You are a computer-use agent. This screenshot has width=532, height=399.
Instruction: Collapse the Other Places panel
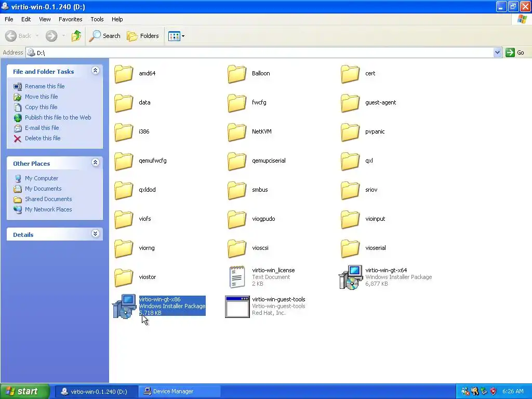pos(96,163)
